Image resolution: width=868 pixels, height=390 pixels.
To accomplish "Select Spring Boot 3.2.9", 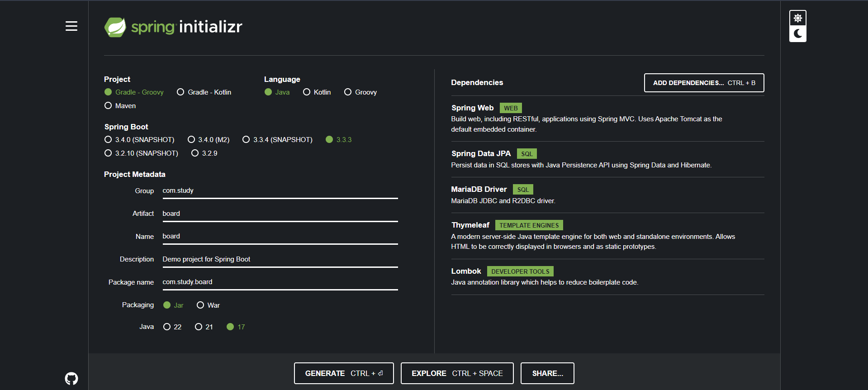I will pos(204,153).
